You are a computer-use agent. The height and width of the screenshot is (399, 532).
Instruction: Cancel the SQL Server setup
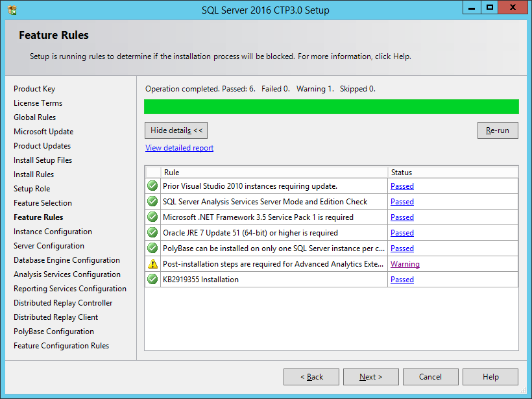coord(430,377)
